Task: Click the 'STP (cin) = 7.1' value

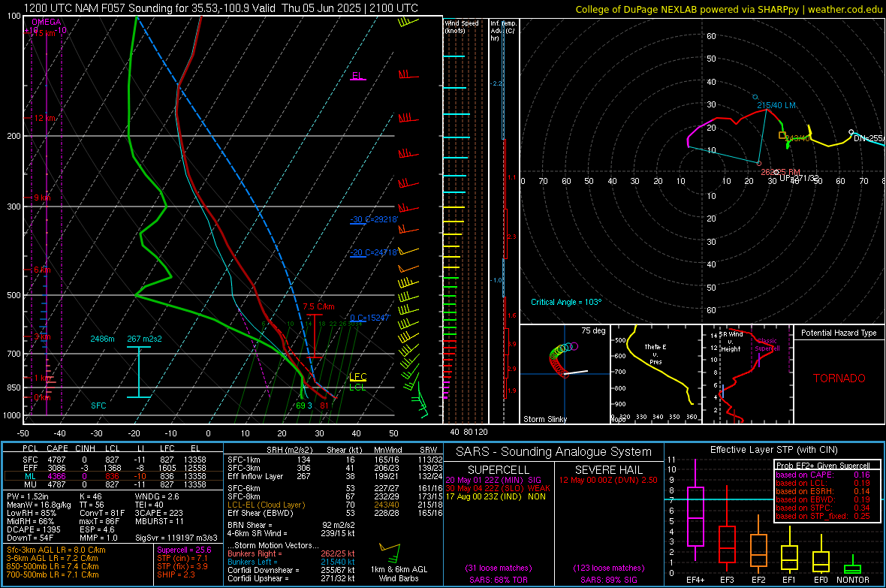Action: coord(182,558)
